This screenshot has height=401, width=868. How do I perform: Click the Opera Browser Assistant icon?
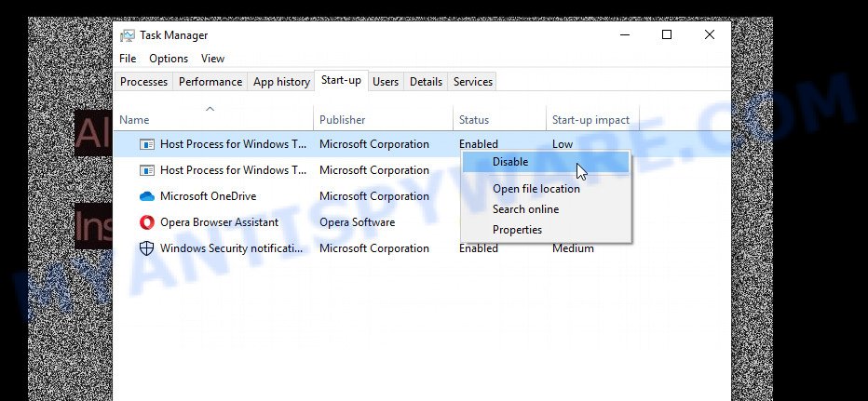(147, 222)
